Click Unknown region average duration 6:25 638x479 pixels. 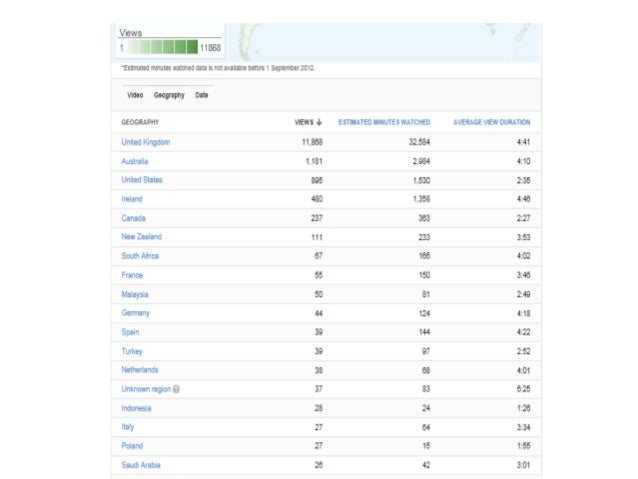pyautogui.click(x=524, y=389)
